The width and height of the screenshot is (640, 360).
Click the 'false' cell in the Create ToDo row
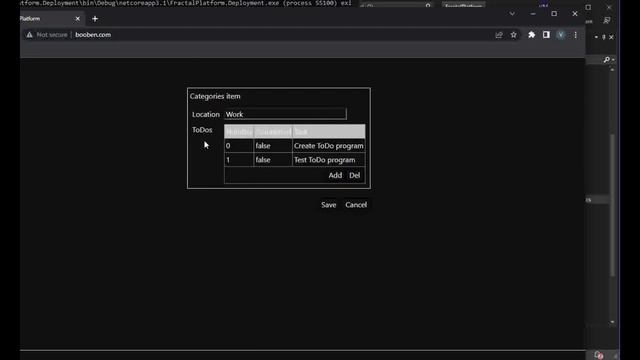(273, 146)
